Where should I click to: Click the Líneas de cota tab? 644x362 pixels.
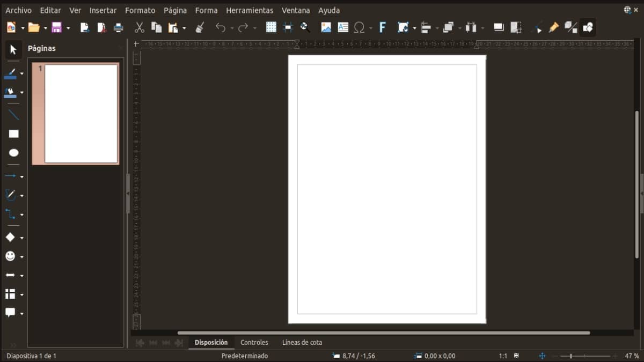[302, 342]
